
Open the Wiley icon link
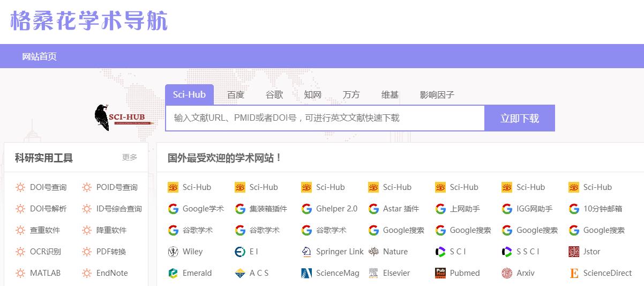tap(173, 252)
